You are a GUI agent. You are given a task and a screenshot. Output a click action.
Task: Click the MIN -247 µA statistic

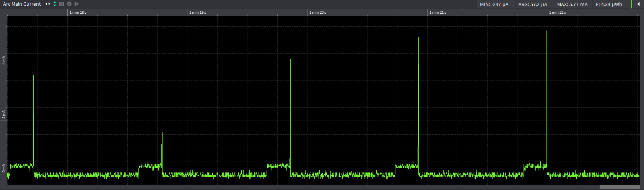494,5
